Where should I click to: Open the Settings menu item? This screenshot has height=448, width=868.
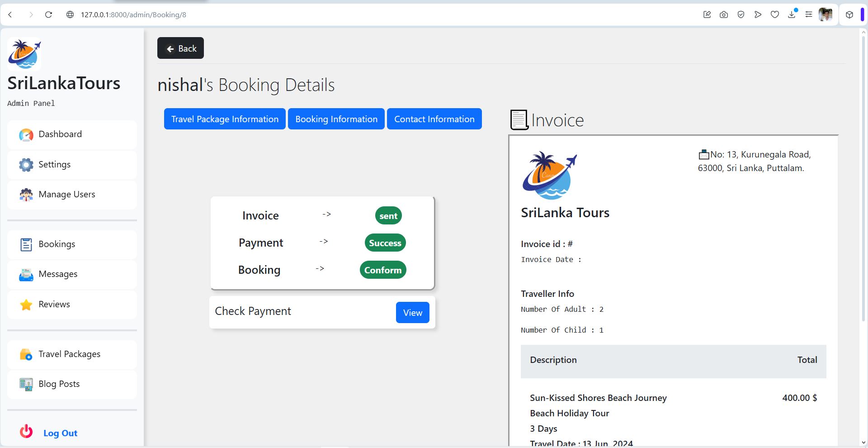pos(72,165)
